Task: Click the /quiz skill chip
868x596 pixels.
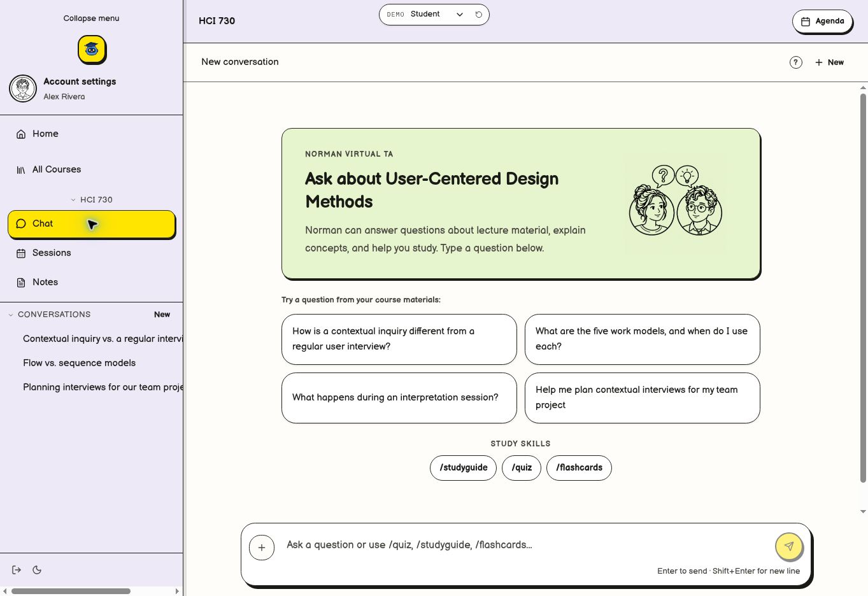Action: tap(522, 468)
